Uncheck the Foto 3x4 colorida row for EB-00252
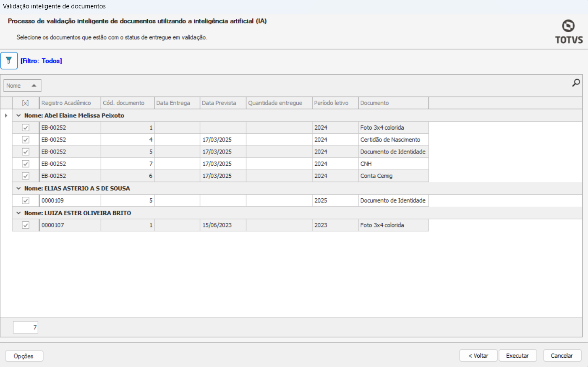 point(26,128)
